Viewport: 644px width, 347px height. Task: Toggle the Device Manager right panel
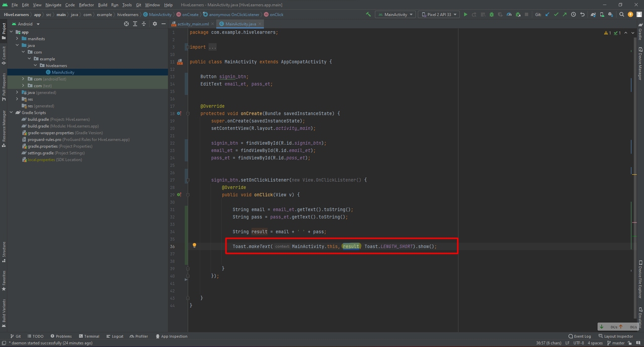coord(640,64)
